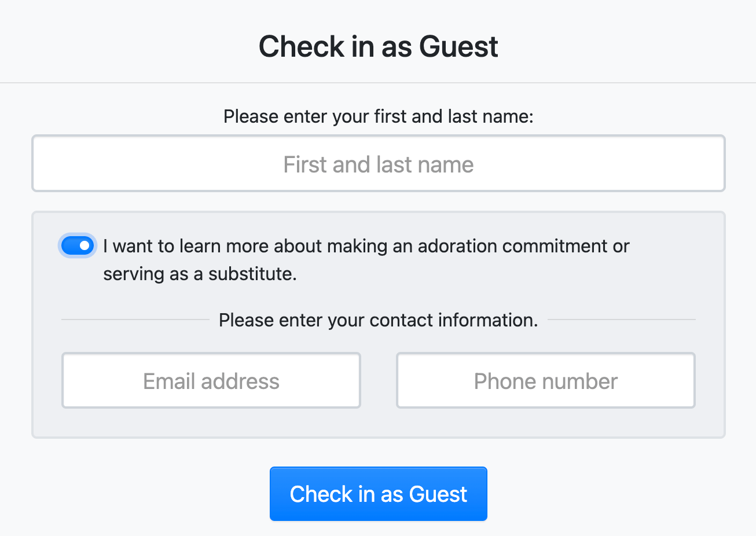
Task: Switch the blue toggle beside commitment text
Action: (78, 246)
